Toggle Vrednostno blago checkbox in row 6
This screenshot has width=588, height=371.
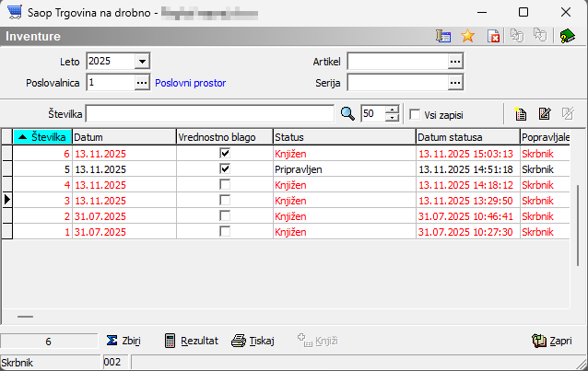tap(225, 153)
